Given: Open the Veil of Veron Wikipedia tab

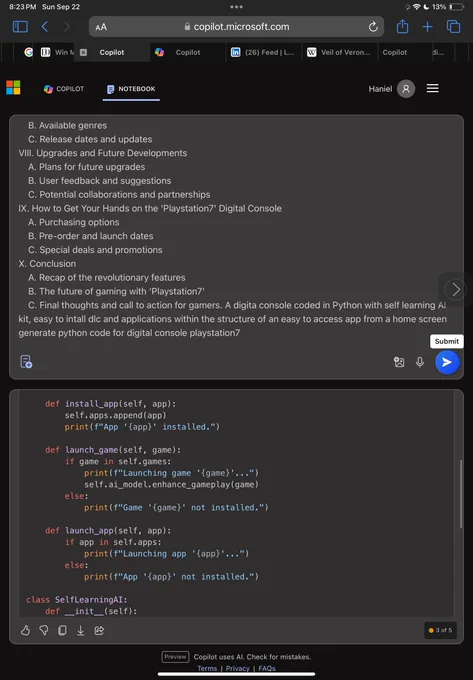Looking at the screenshot, I should (338, 52).
